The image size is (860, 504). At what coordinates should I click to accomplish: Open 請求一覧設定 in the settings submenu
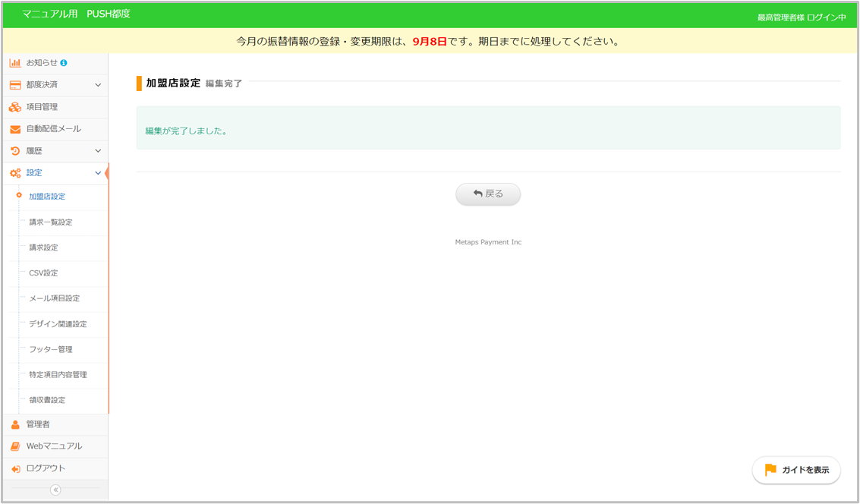(x=50, y=222)
